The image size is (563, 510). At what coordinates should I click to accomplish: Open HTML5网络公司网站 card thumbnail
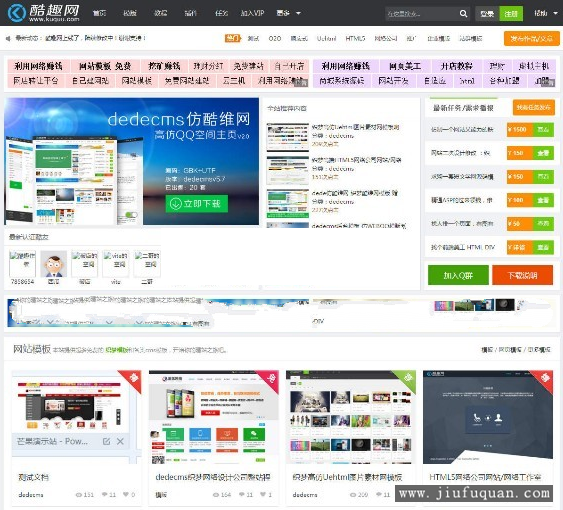tap(488, 417)
